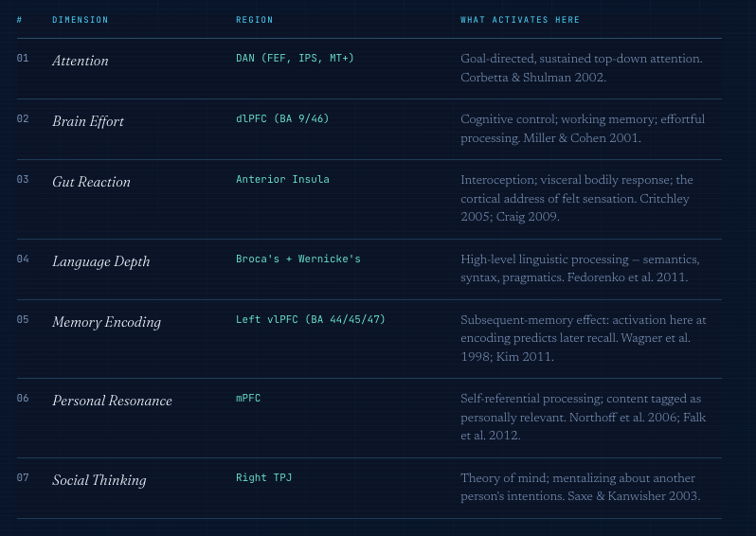The width and height of the screenshot is (756, 536).
Task: Click row number 04
Action: (23, 259)
